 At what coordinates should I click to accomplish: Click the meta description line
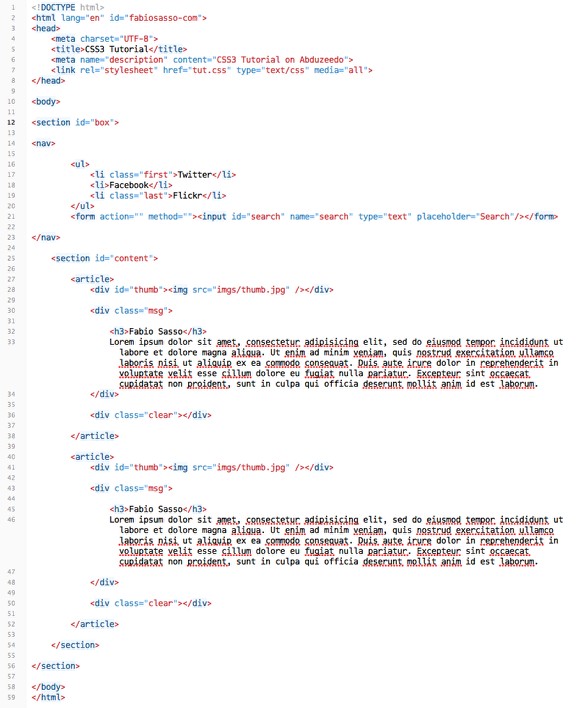pyautogui.click(x=202, y=60)
